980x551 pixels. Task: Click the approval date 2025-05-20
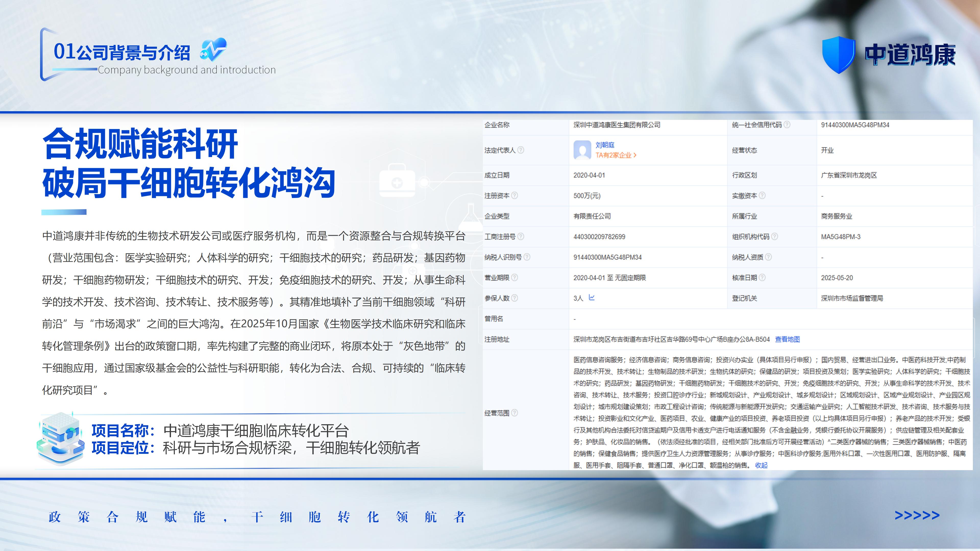click(x=837, y=278)
